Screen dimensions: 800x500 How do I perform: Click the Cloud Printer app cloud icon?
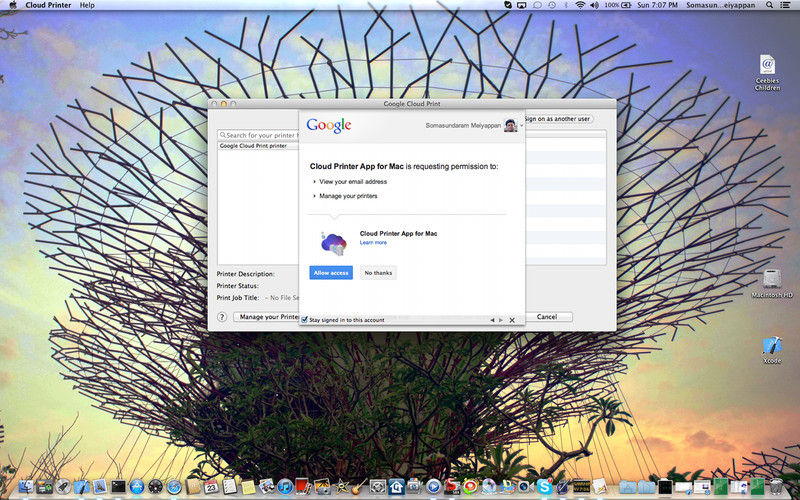(334, 243)
